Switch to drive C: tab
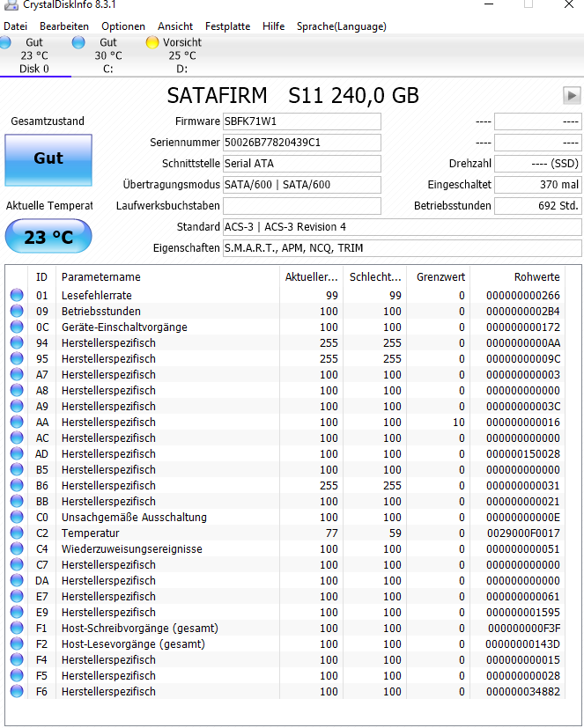Image resolution: width=584 pixels, height=728 pixels. [107, 55]
